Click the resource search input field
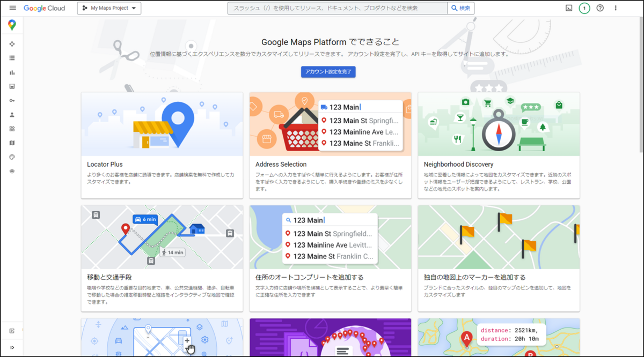644x357 pixels. (338, 8)
